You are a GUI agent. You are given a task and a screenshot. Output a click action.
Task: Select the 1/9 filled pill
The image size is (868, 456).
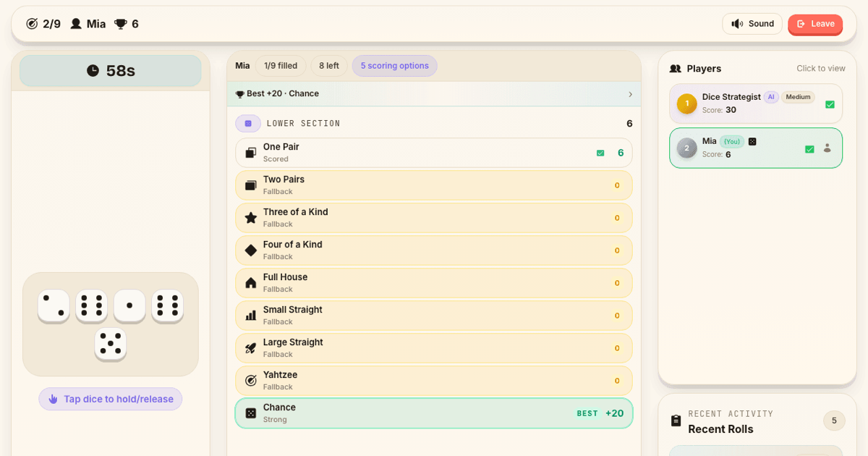click(x=281, y=66)
